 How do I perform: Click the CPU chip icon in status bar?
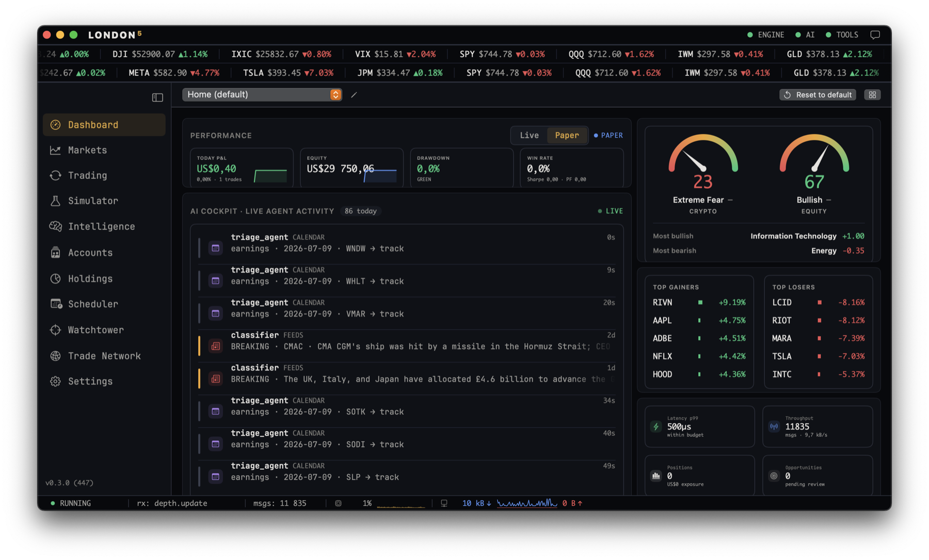click(x=338, y=503)
